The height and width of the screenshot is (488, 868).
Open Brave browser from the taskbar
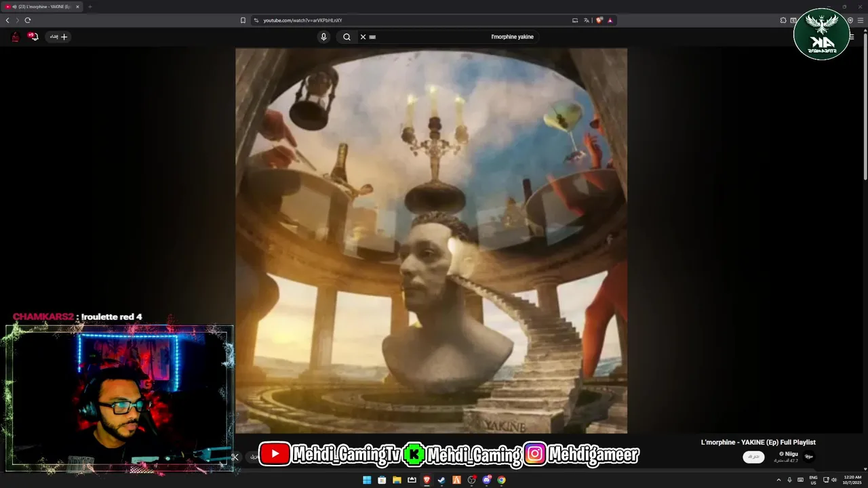click(427, 480)
